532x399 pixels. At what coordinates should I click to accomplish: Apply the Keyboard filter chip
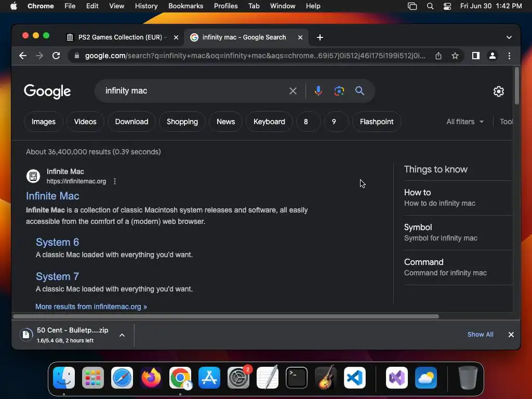(270, 122)
